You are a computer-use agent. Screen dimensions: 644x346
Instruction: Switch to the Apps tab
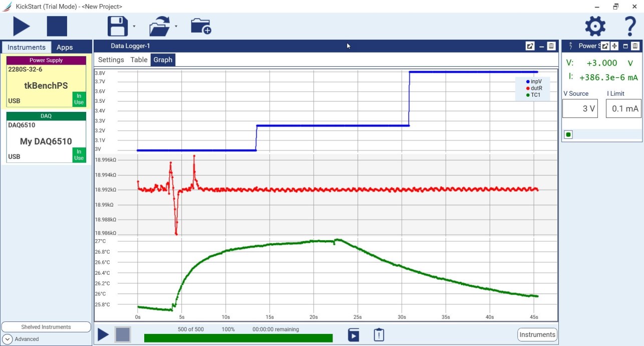[65, 47]
